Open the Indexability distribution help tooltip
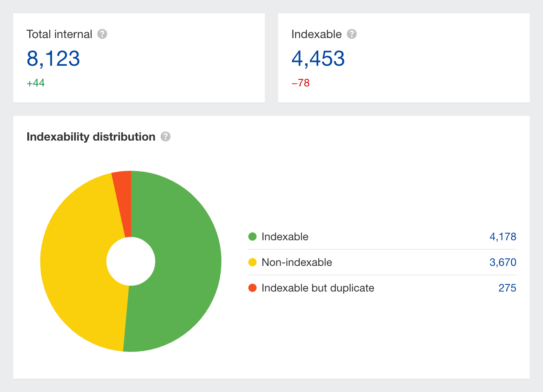This screenshot has width=543, height=392. pyautogui.click(x=165, y=136)
